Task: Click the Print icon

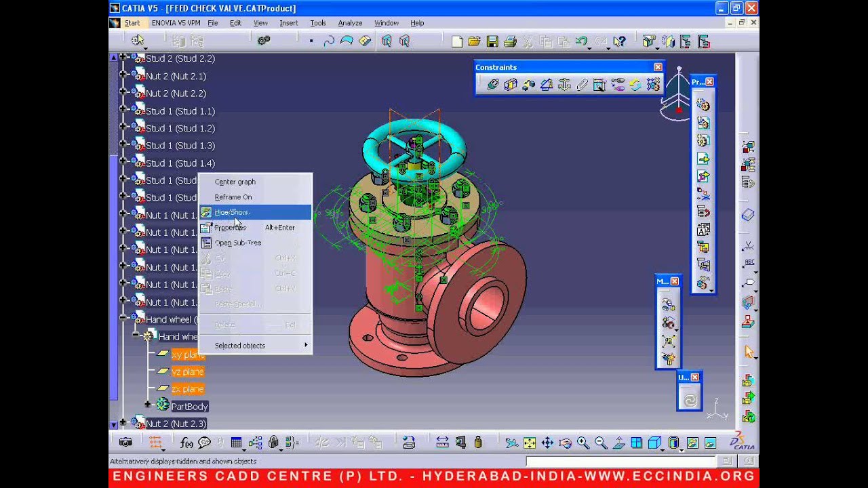Action: (x=510, y=41)
